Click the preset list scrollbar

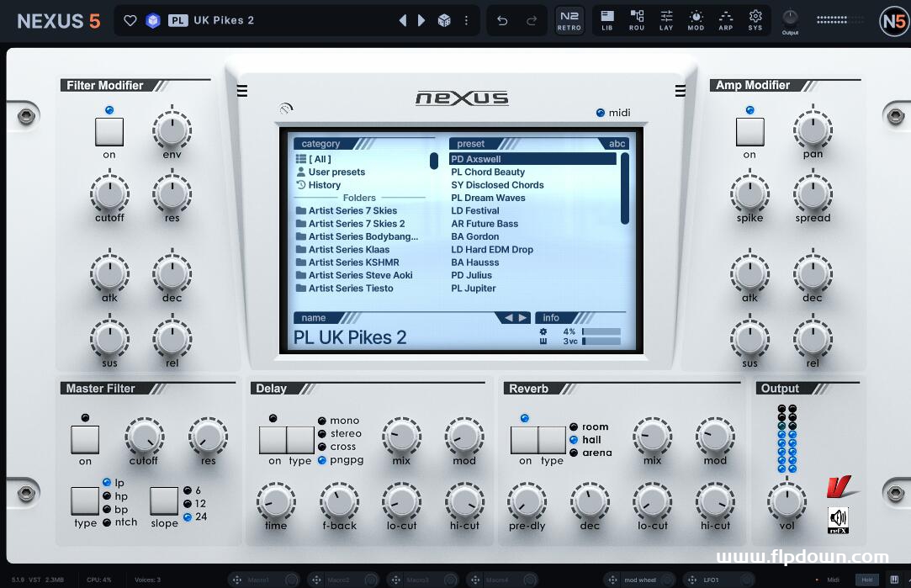[x=625, y=188]
